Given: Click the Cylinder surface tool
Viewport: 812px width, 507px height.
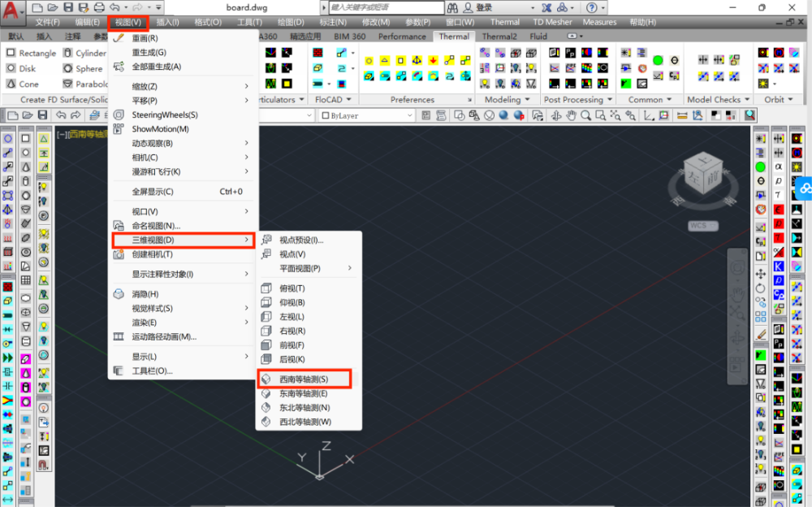Looking at the screenshot, I should (x=84, y=53).
